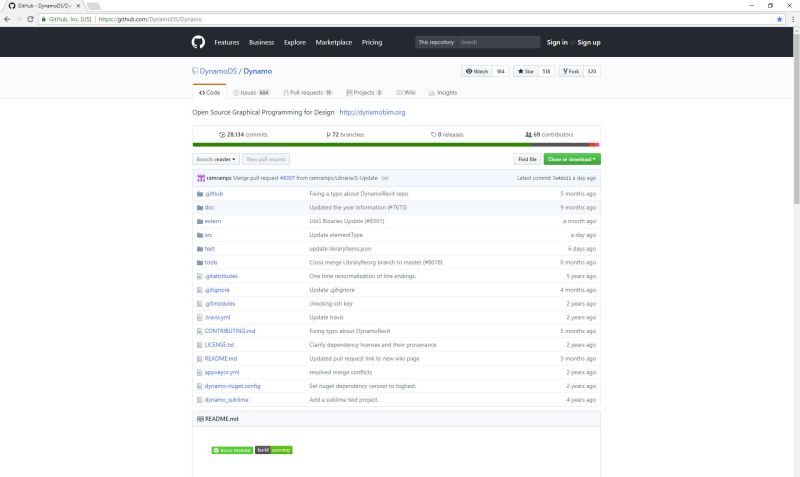
Task: Open Business in the top navigation
Action: tap(261, 42)
